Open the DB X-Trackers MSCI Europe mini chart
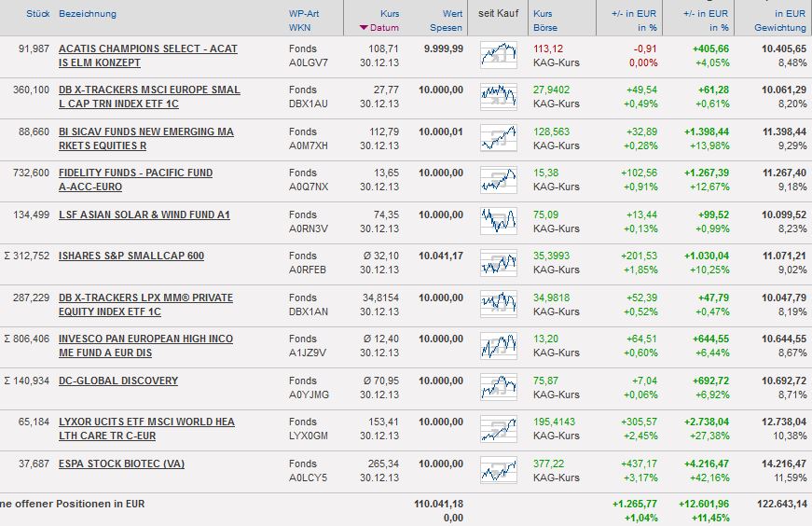812x526 pixels. [499, 97]
